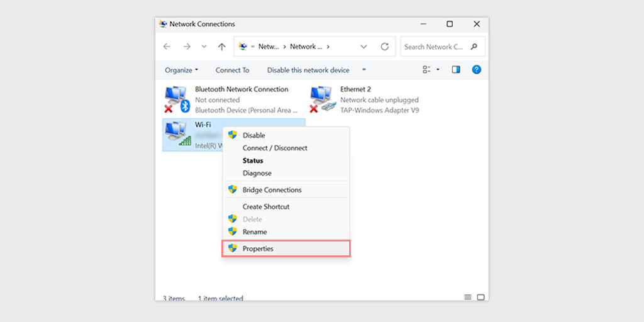Viewport: 644px width, 322px height.
Task: Open recent locations dropdown chevron
Action: point(204,47)
